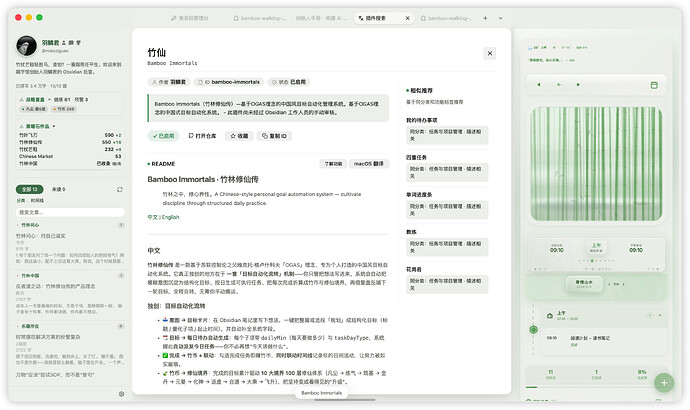
Task: Expand the 战略复盘 dropdown arrow
Action: (x=49, y=99)
